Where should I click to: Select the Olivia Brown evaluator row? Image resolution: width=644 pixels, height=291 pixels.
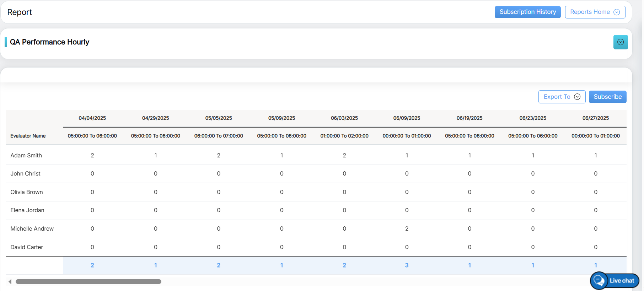click(27, 192)
